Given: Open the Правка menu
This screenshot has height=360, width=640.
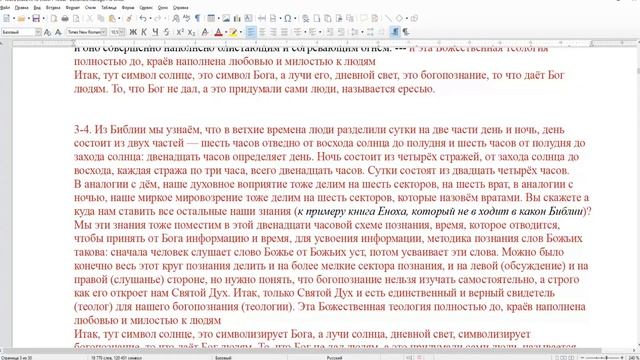Looking at the screenshot, I should tap(21, 7).
